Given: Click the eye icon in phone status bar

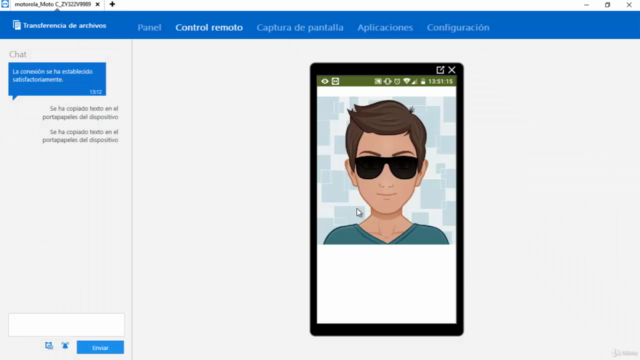Looking at the screenshot, I should (324, 81).
